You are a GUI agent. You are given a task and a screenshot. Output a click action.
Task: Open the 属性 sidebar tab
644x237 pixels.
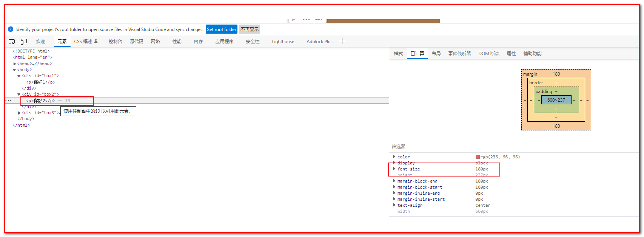pos(511,54)
